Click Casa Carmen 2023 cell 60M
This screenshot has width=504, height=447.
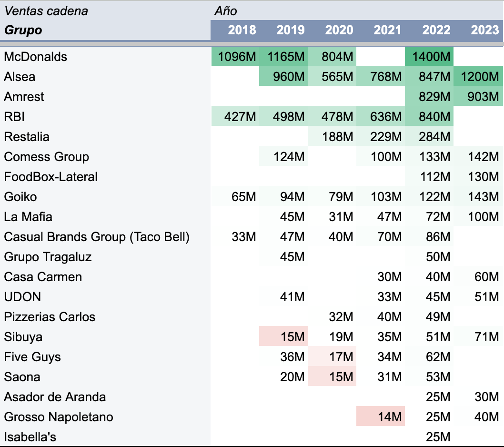pos(478,276)
